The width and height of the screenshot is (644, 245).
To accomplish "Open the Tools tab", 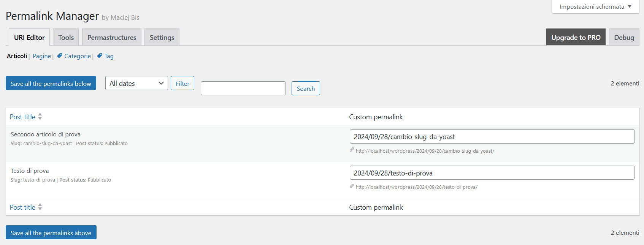I will (66, 37).
